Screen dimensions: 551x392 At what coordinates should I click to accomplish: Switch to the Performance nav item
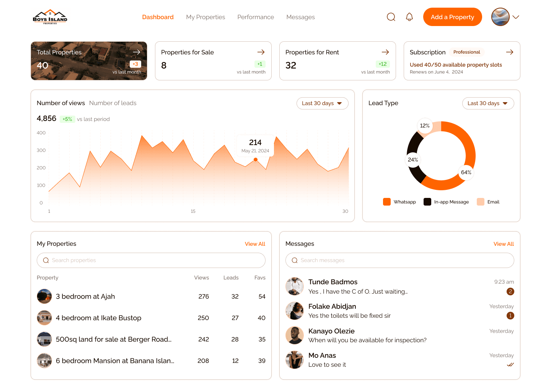[256, 17]
